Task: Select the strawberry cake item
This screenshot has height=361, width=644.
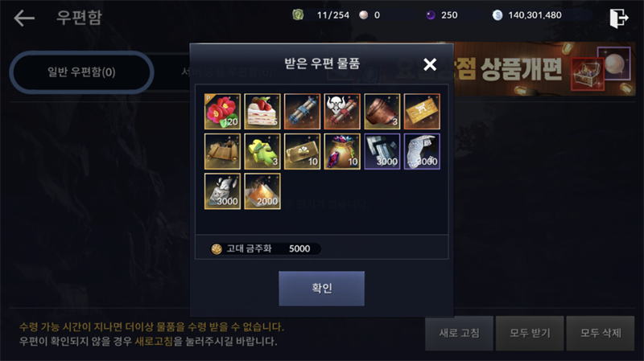Action: (262, 111)
